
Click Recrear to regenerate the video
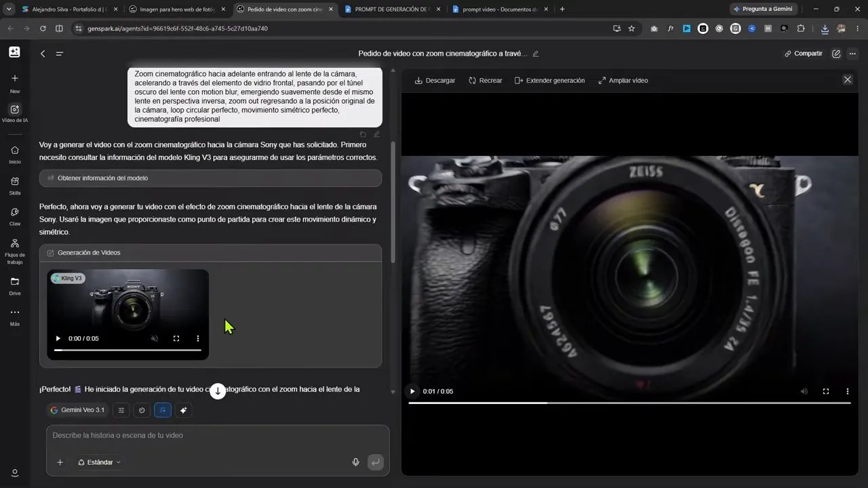(x=485, y=80)
